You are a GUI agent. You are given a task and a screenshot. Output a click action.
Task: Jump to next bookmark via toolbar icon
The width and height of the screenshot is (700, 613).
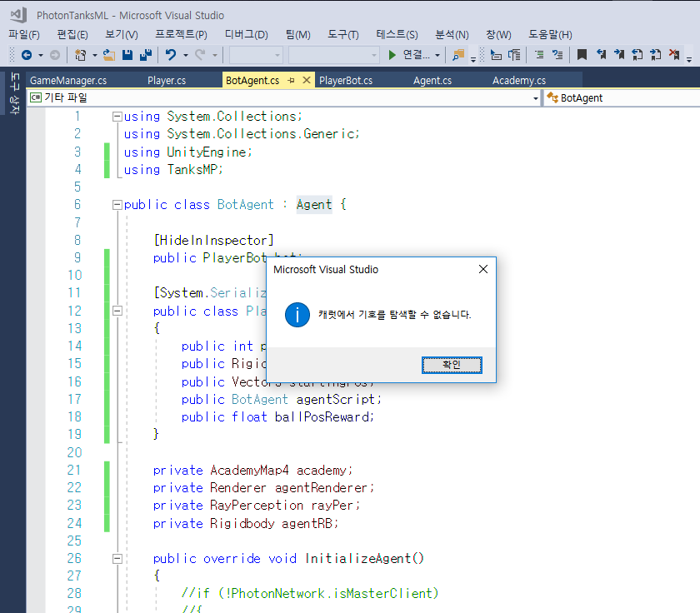[x=621, y=56]
